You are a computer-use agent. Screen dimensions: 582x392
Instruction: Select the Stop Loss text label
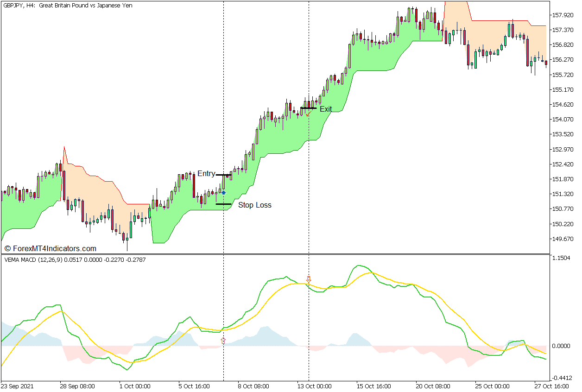click(x=254, y=205)
